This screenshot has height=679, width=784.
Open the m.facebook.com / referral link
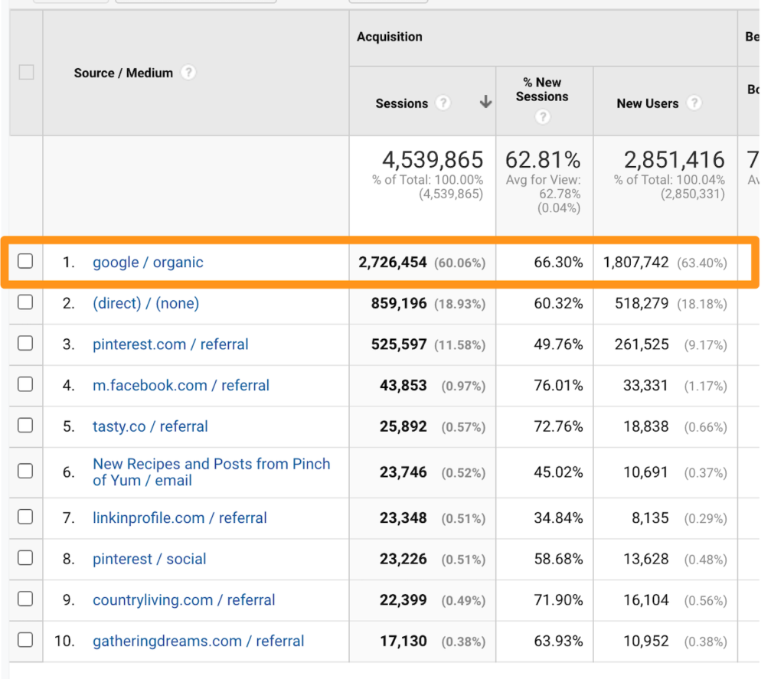coord(181,385)
